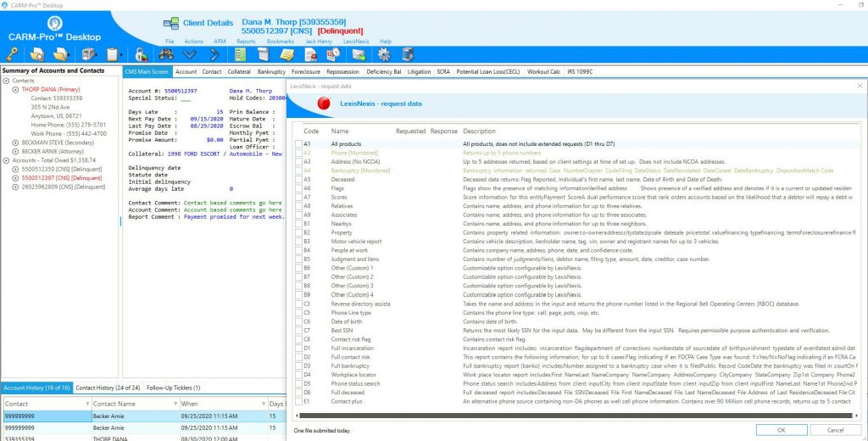Viewport: 868px width, 441px height.
Task: Click the blue right chevron toolbar icon
Action: (x=214, y=54)
